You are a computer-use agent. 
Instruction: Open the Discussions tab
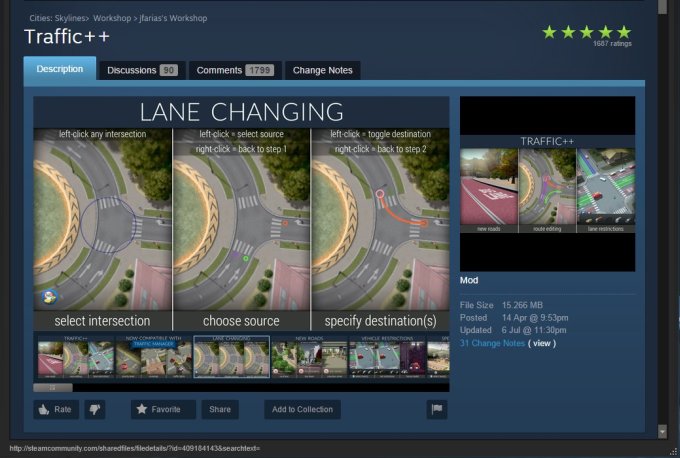143,70
